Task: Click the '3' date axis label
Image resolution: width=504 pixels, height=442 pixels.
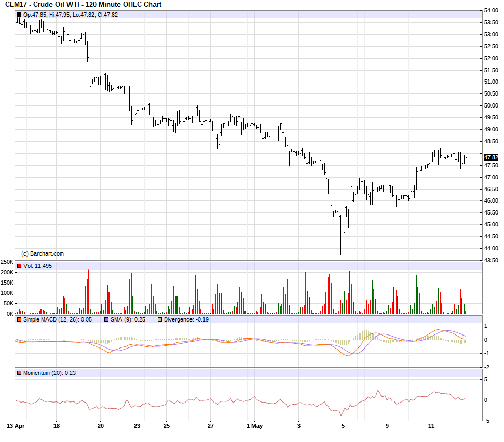Action: pyautogui.click(x=299, y=426)
